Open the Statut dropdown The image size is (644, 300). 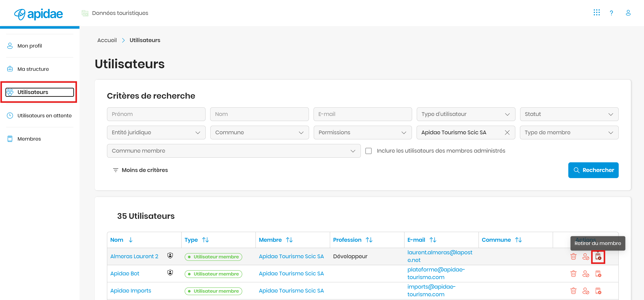click(x=569, y=114)
